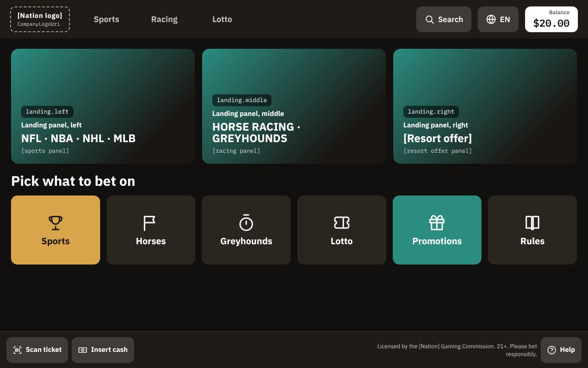Click the cash bill icon
Viewport: 588px width, 368px height.
point(83,350)
